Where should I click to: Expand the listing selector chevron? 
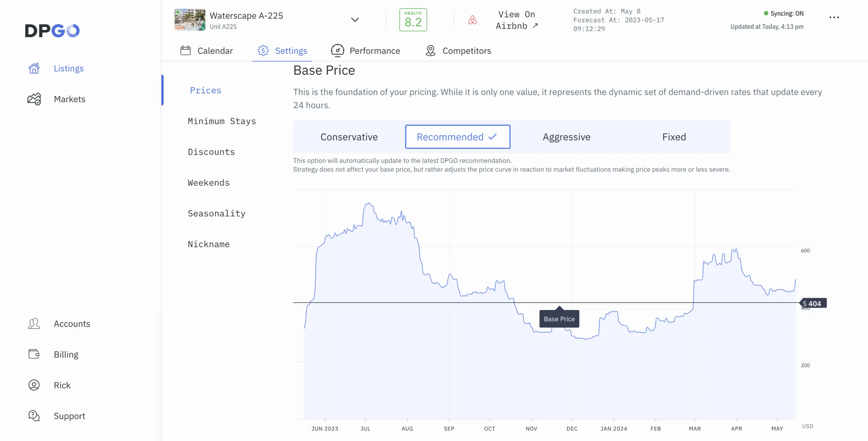click(x=355, y=20)
